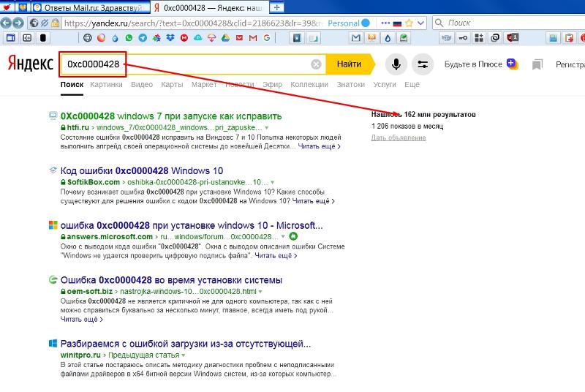Switch to Видео tab

[x=142, y=84]
